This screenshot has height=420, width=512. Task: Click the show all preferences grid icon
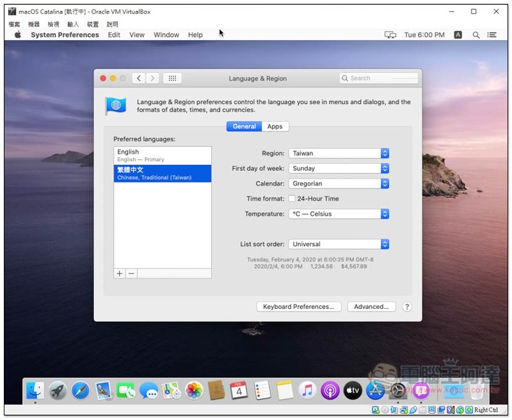click(x=172, y=78)
